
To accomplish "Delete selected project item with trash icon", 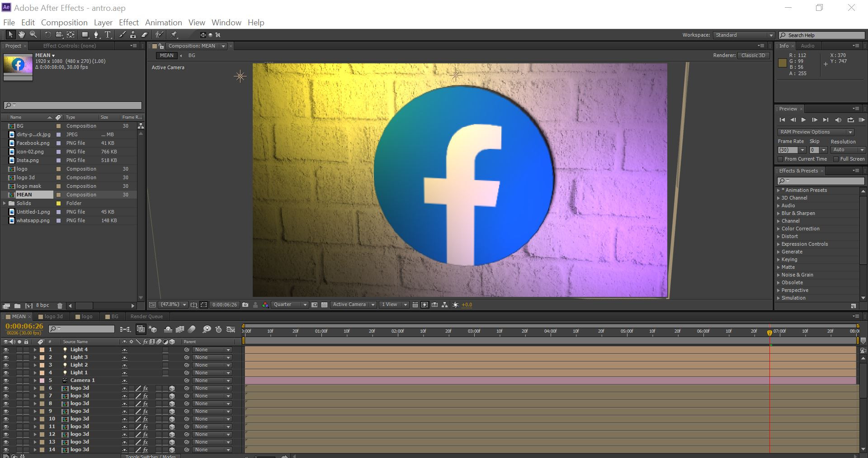I will [x=60, y=306].
